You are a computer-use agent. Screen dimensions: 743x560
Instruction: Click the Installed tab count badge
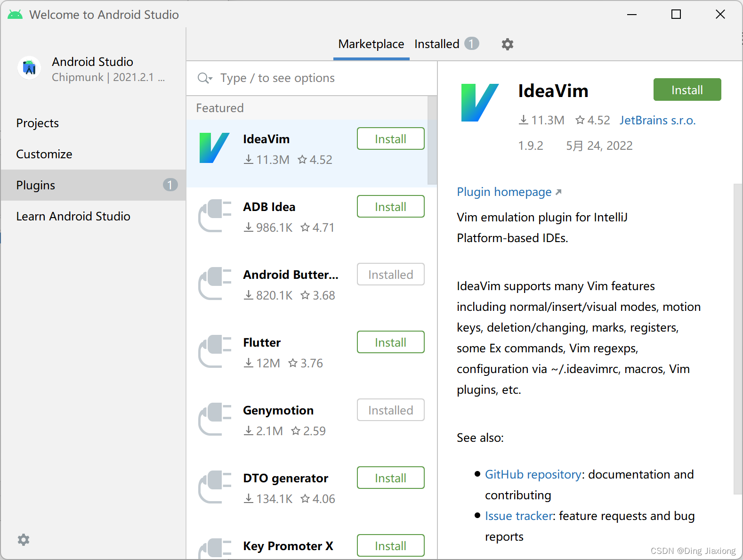pyautogui.click(x=471, y=43)
